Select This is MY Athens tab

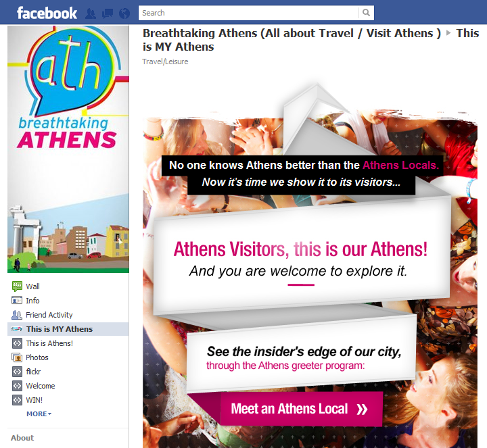pyautogui.click(x=68, y=329)
